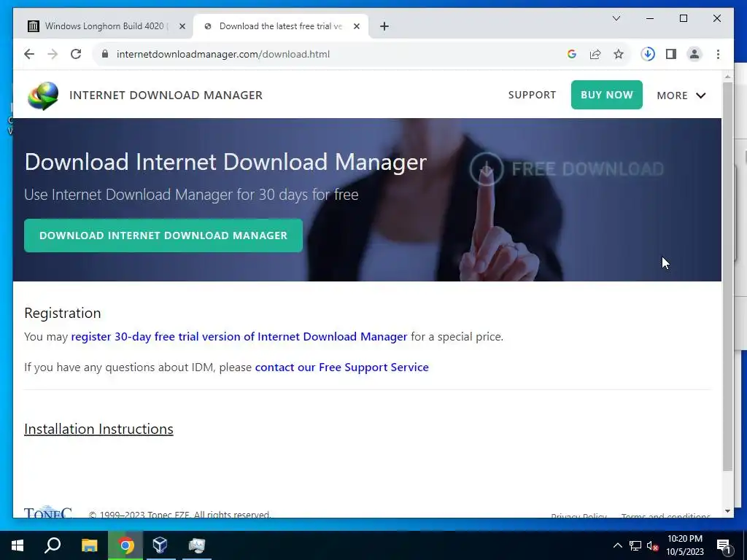Open the profile avatar icon
Image resolution: width=747 pixels, height=560 pixels.
point(694,54)
